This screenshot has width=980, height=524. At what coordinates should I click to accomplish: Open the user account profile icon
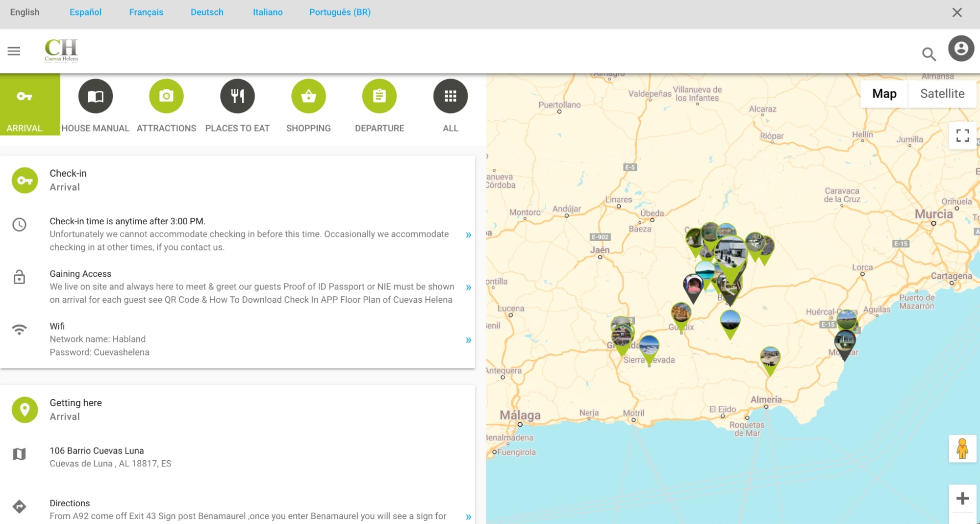[960, 49]
